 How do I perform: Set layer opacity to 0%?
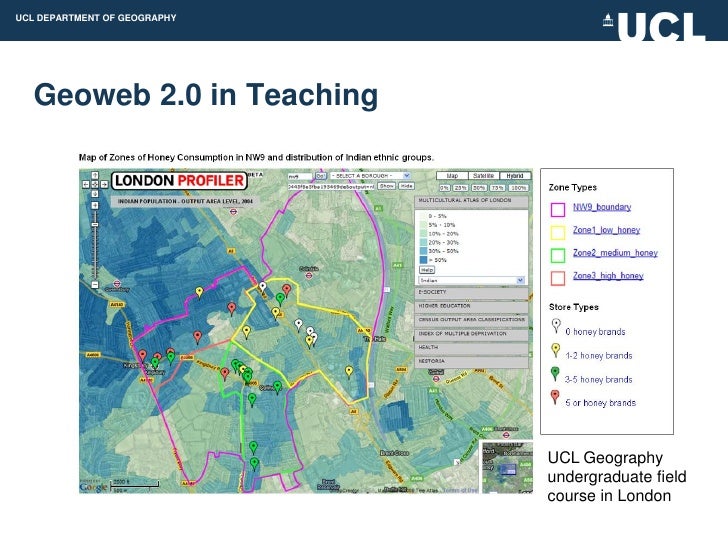(x=445, y=188)
